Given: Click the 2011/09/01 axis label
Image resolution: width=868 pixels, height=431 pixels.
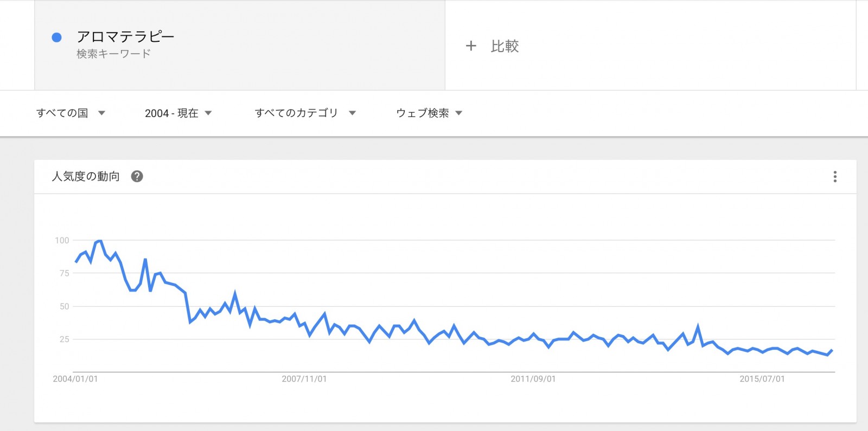Looking at the screenshot, I should [x=533, y=379].
